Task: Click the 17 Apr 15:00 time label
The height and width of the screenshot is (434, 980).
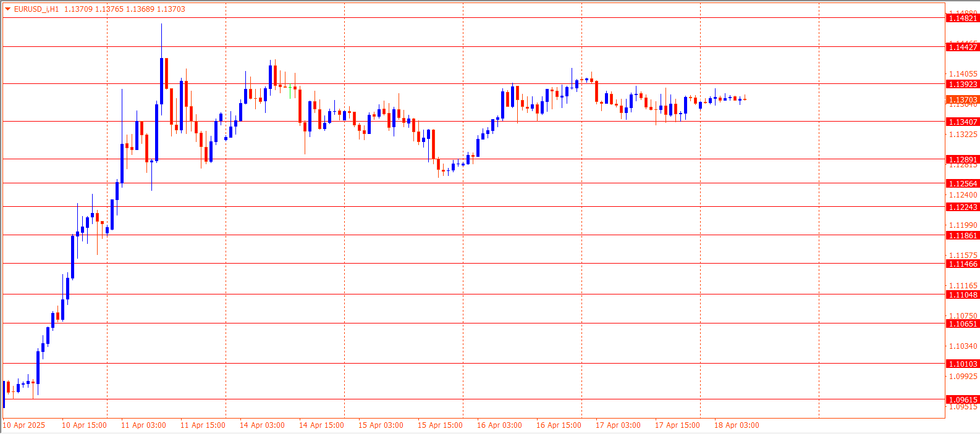Action: [677, 425]
